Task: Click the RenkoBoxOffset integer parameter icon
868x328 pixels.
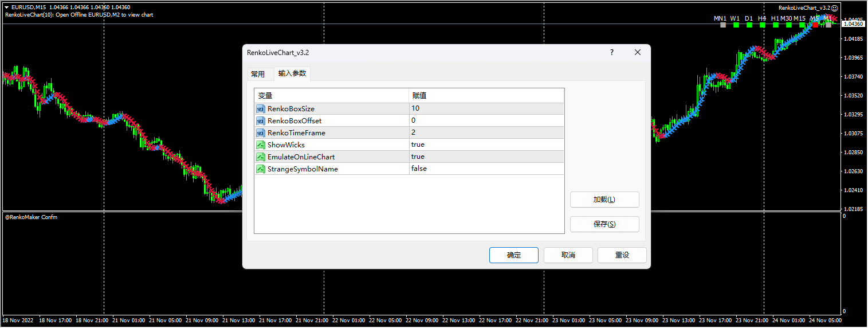Action: [261, 121]
